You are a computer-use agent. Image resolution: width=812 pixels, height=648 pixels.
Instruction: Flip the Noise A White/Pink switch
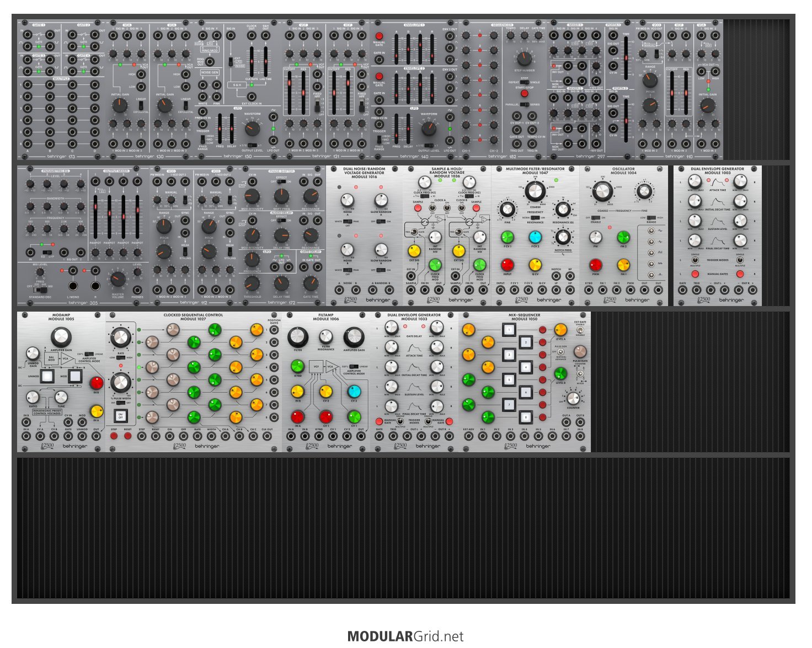tap(348, 221)
